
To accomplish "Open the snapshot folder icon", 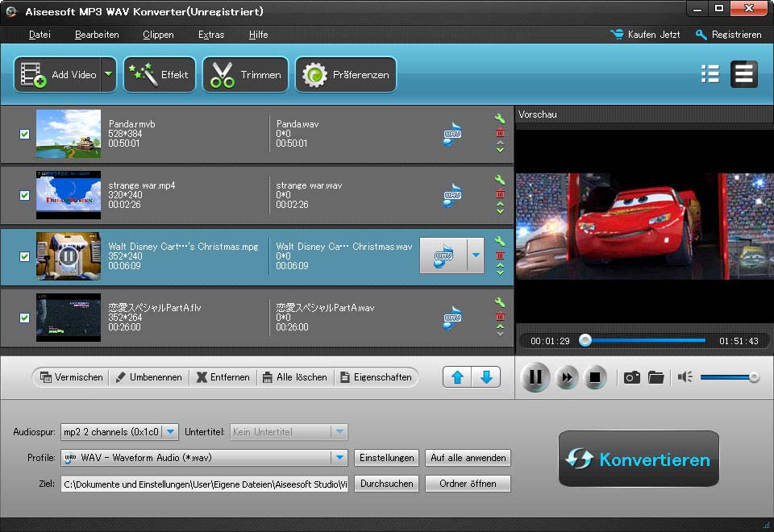I will 656,377.
